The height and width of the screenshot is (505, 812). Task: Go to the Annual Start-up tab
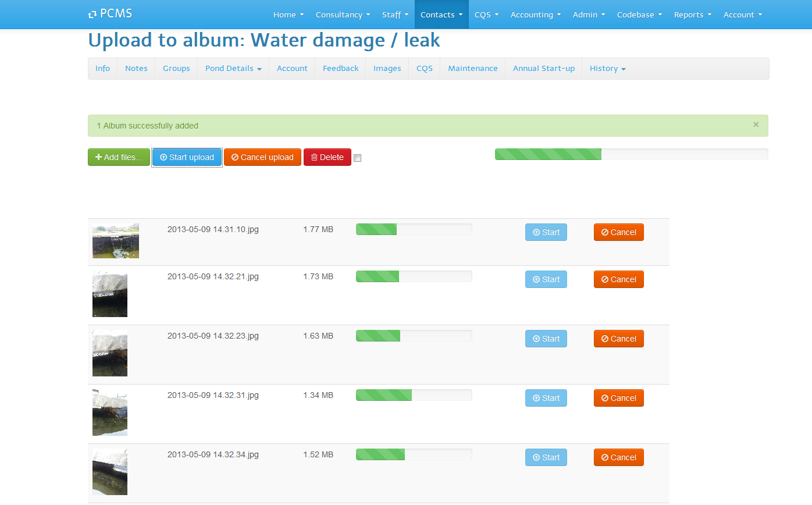click(x=543, y=69)
